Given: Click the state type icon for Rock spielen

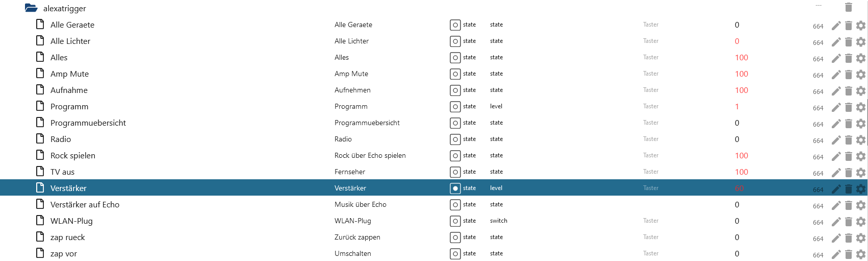Looking at the screenshot, I should coord(455,156).
